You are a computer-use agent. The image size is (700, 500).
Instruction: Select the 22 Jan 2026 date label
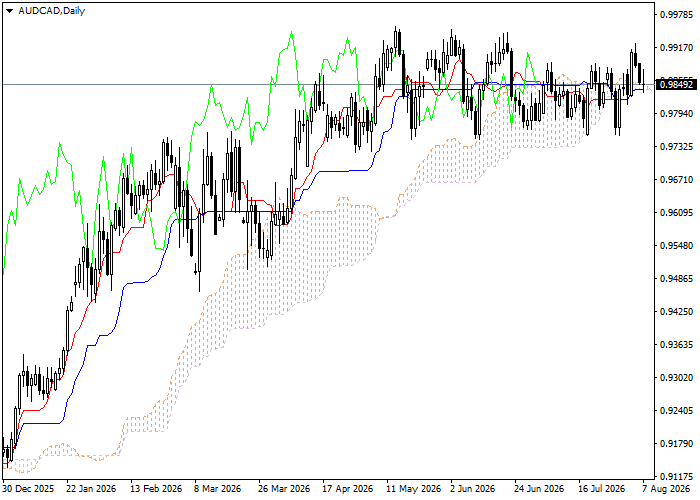[92, 489]
